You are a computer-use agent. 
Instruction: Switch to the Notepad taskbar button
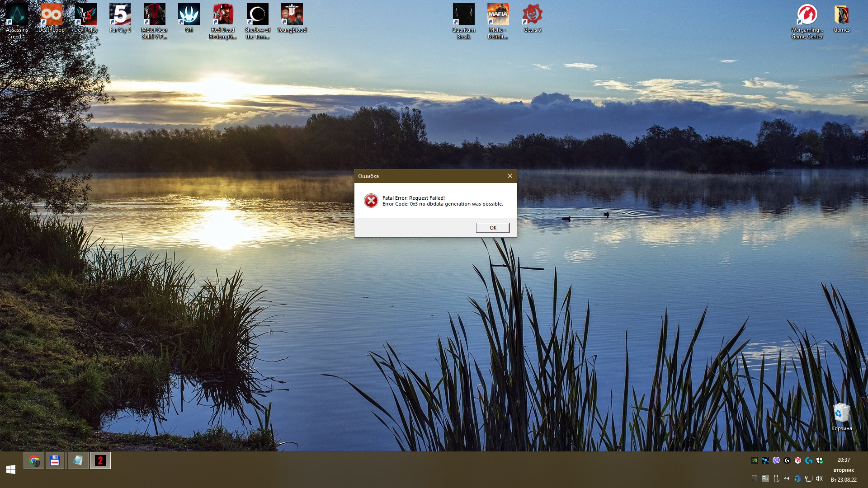click(78, 460)
